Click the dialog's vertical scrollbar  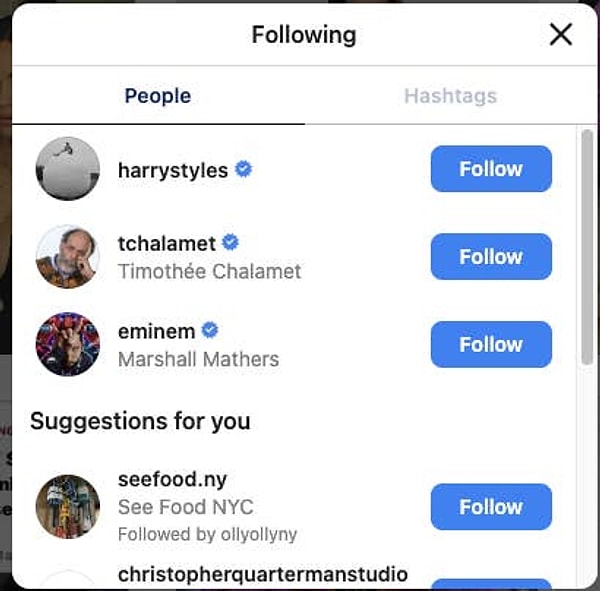click(587, 250)
